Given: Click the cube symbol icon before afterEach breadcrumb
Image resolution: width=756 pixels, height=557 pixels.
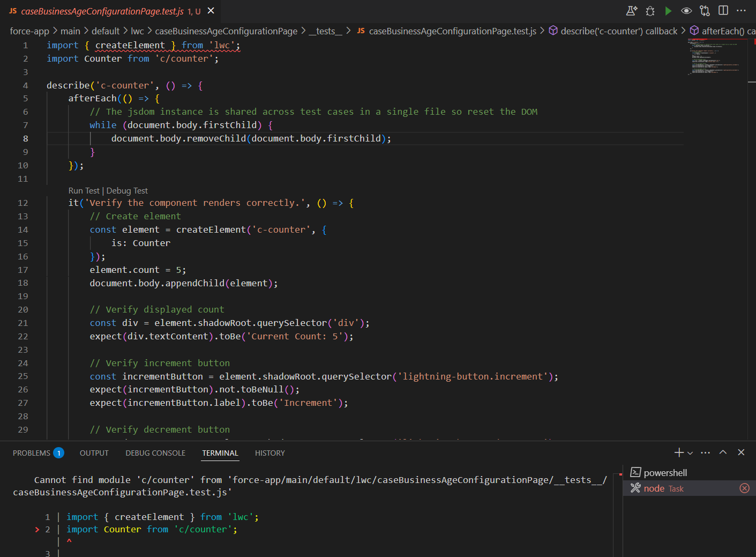Looking at the screenshot, I should click(694, 31).
